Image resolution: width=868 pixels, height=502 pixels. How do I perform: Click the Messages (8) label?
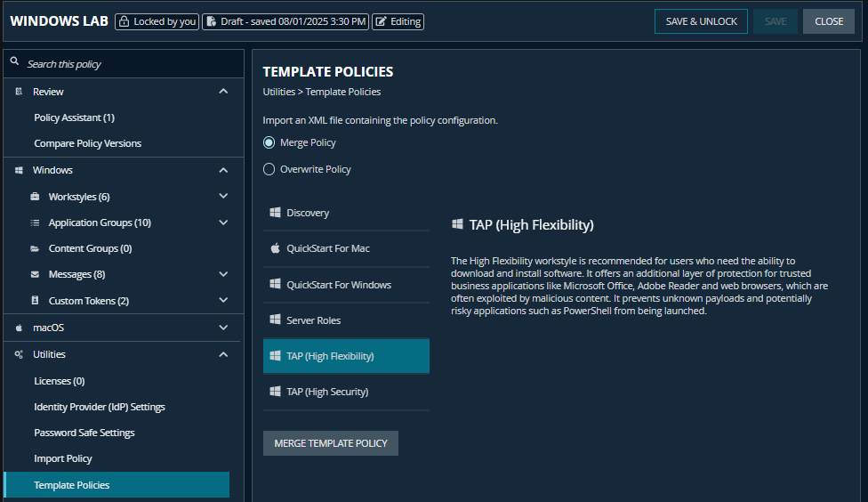(77, 274)
